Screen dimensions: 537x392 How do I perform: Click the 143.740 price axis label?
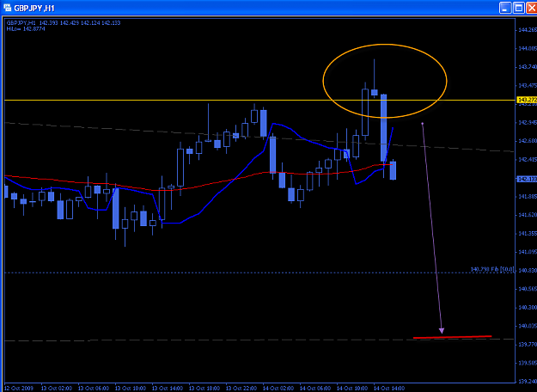(x=528, y=67)
